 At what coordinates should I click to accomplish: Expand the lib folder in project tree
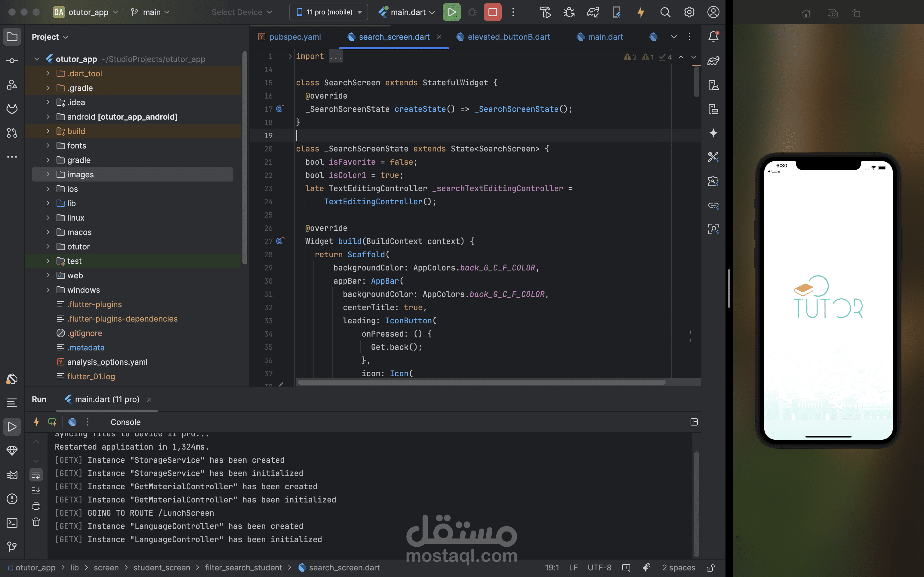coord(48,203)
